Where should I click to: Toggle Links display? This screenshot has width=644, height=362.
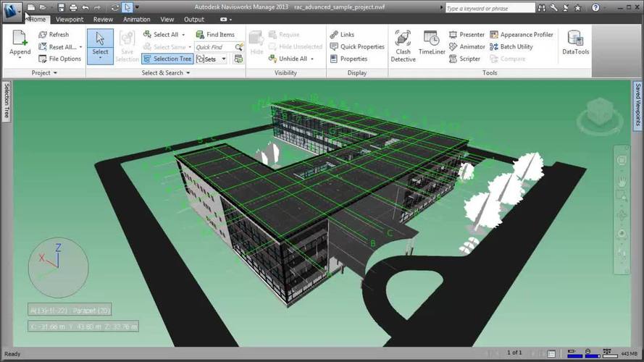(342, 35)
